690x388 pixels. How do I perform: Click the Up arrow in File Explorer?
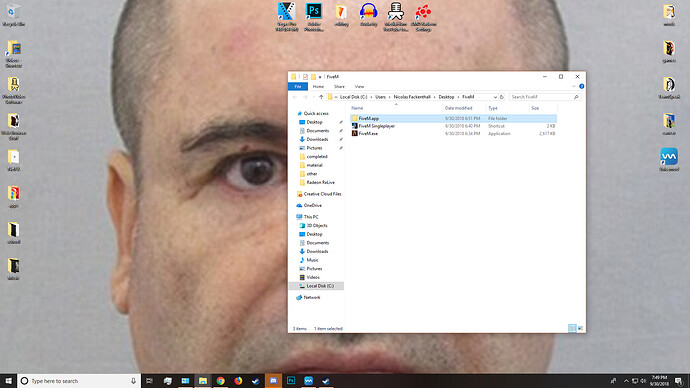321,97
